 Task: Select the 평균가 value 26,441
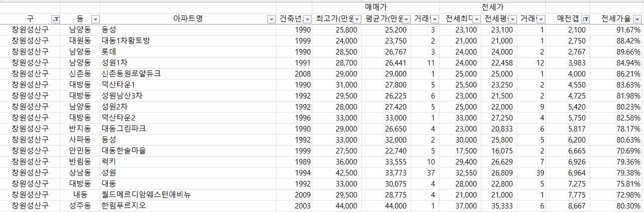[386, 62]
